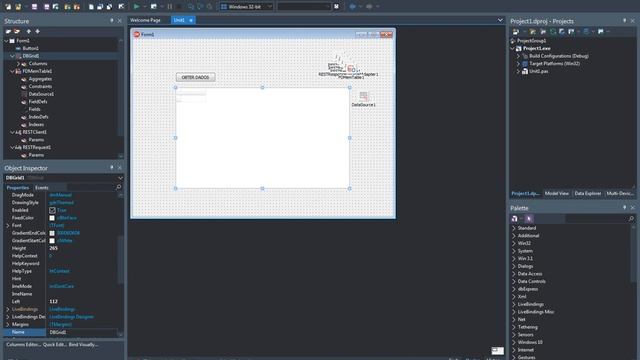
Task: Click Columns Editor link
Action: click(23, 344)
